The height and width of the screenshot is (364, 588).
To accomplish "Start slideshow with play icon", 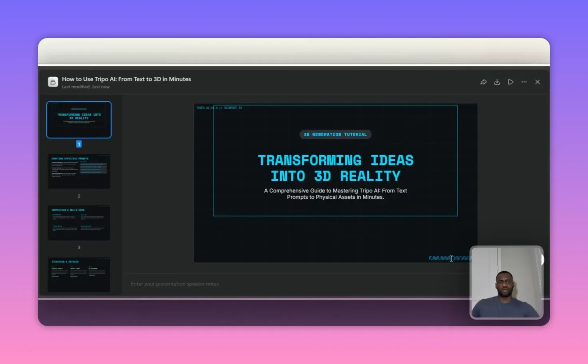I will coord(511,82).
